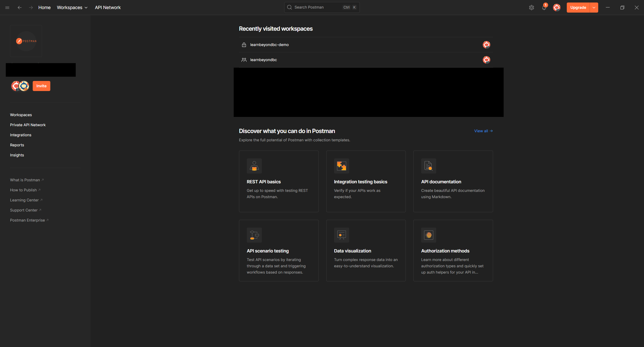Open the notifications bell
The width and height of the screenshot is (644, 347).
click(x=544, y=8)
